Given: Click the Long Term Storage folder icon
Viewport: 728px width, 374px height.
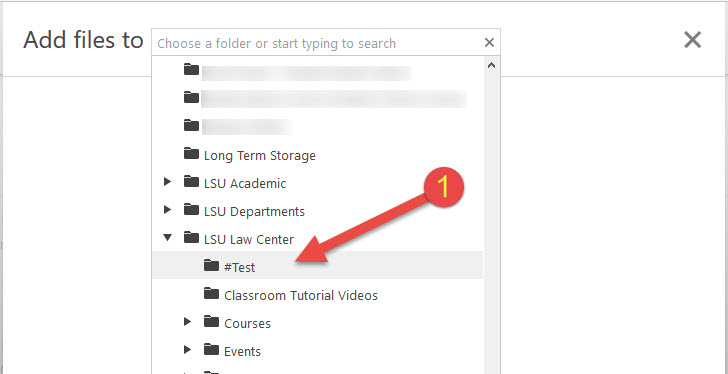Looking at the screenshot, I should pyautogui.click(x=191, y=153).
